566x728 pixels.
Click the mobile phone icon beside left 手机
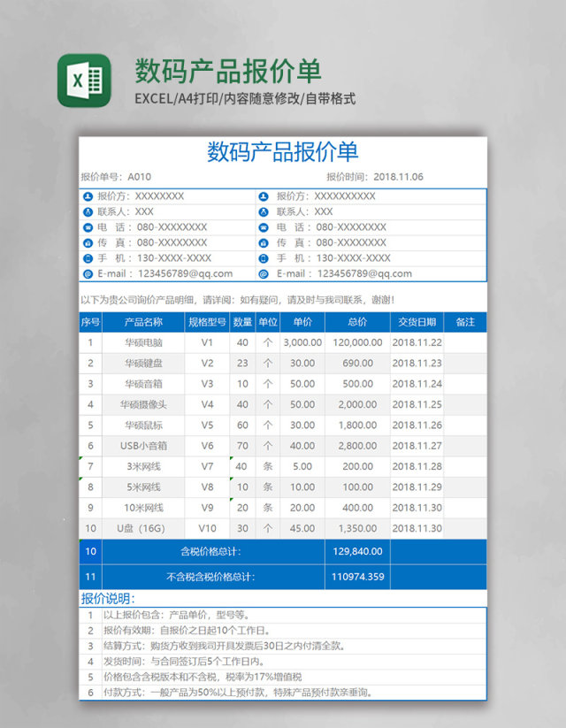88,258
